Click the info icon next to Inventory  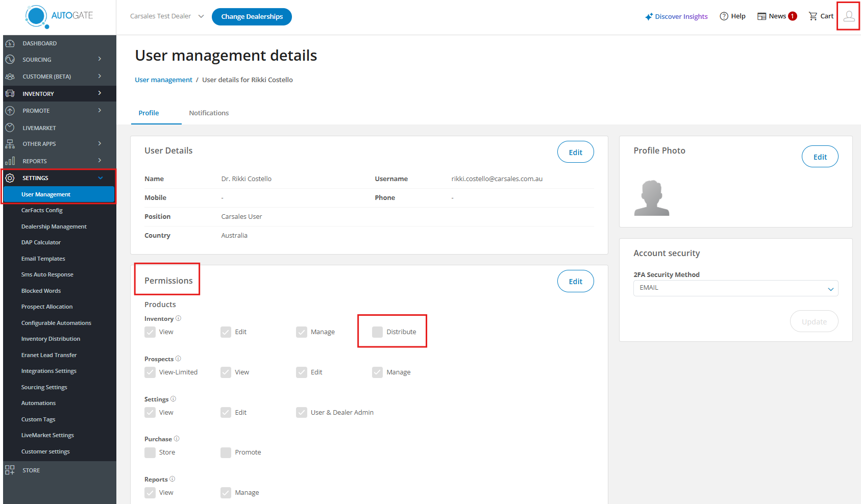point(178,318)
